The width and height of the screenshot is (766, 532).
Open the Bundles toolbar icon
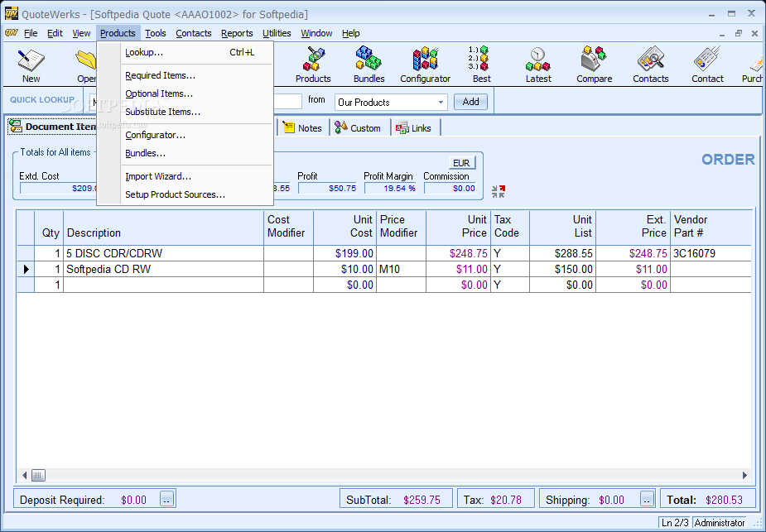pyautogui.click(x=369, y=65)
